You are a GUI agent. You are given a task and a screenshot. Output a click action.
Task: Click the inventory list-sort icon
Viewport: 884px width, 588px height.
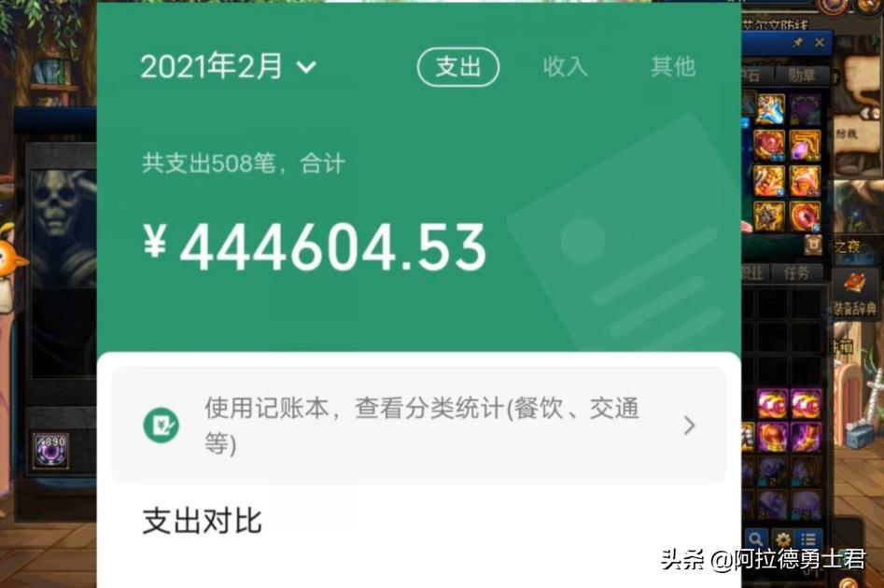[x=807, y=539]
